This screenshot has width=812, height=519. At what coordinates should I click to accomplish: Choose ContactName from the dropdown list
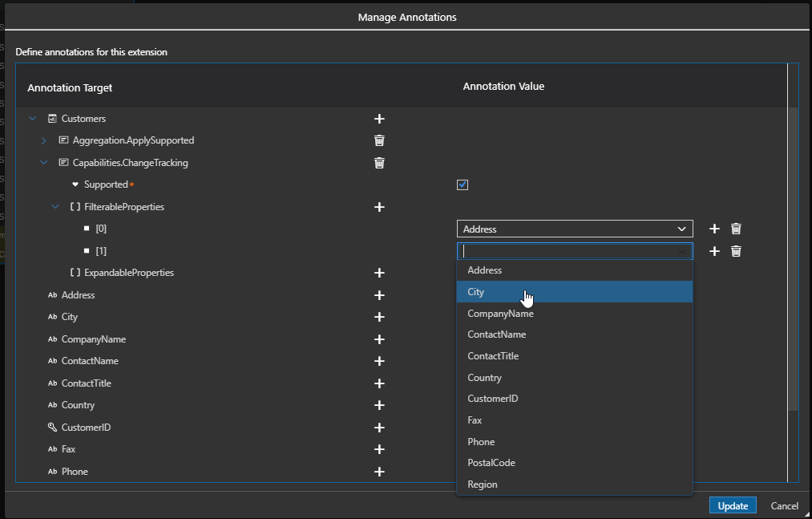(574, 335)
